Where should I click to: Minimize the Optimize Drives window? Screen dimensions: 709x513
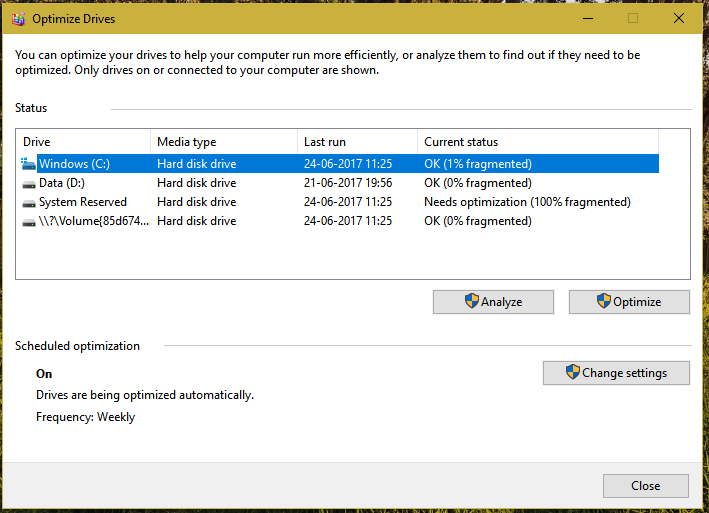tap(588, 19)
